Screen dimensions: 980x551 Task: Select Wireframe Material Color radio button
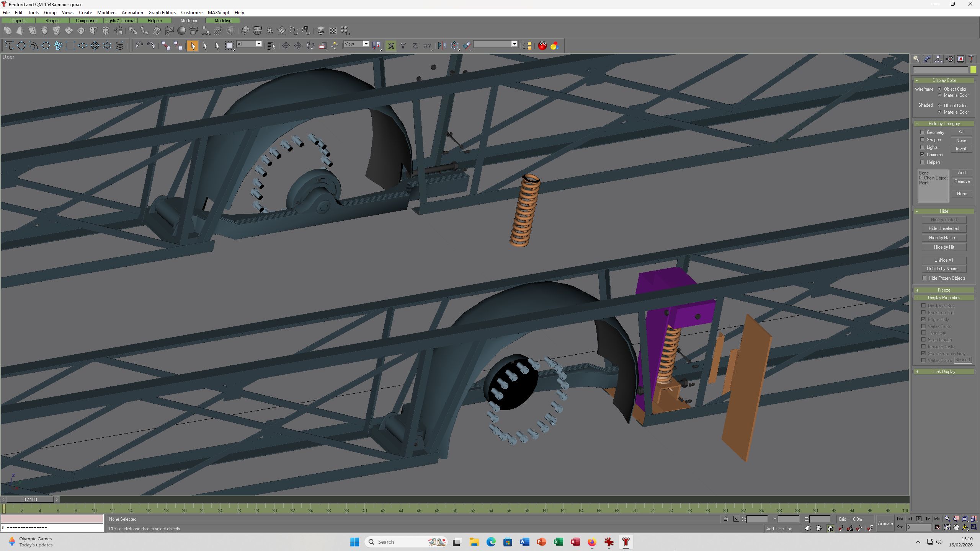[939, 95]
